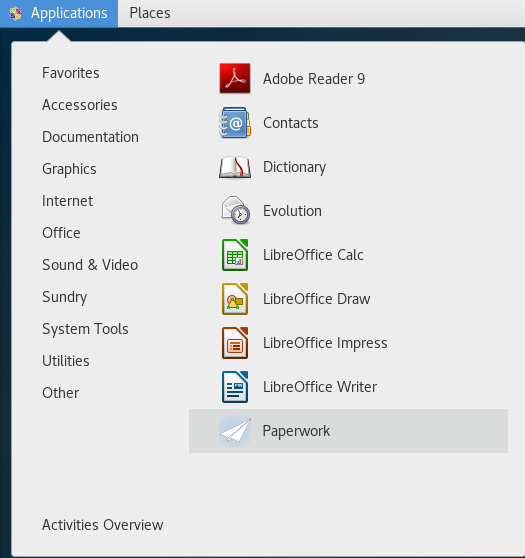
Task: Click the LibreOffice Impress presentation icon
Action: [x=235, y=343]
